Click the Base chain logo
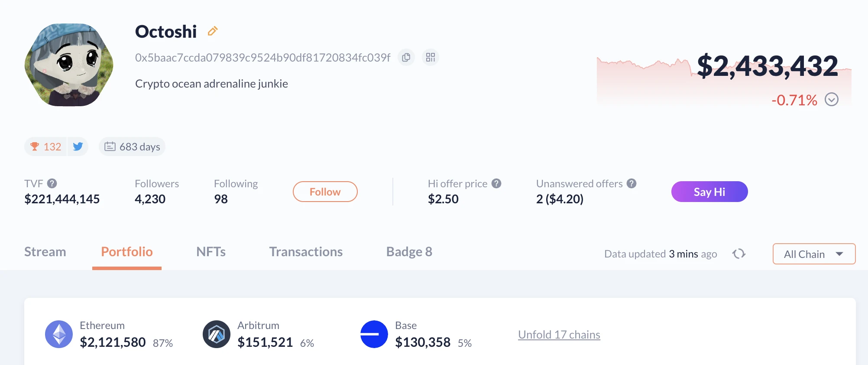Screen dimensions: 868x365 [x=374, y=334]
